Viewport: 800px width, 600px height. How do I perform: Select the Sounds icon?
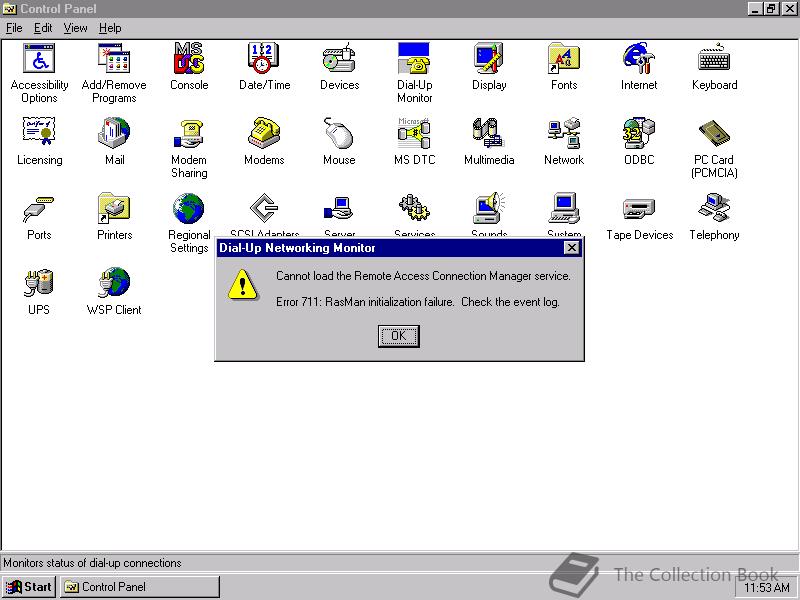pyautogui.click(x=489, y=208)
